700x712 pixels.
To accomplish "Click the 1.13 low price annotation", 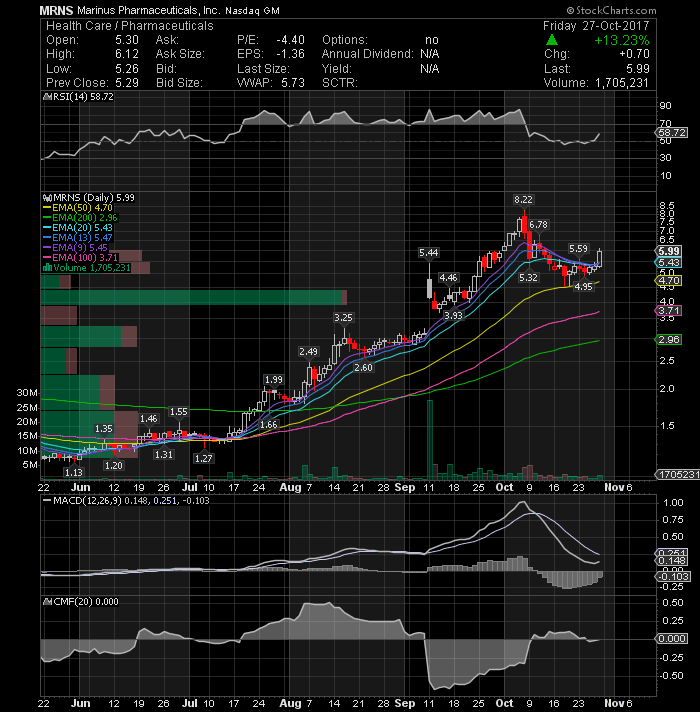I will click(x=74, y=472).
